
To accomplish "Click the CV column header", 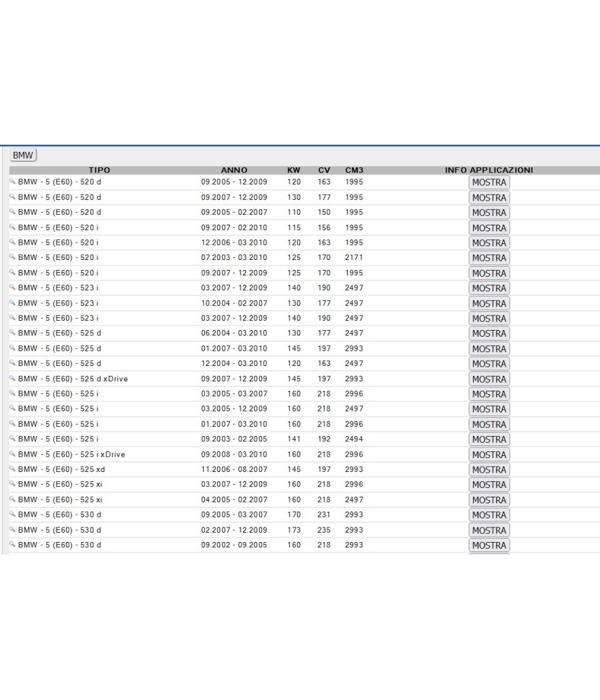I will 324,170.
